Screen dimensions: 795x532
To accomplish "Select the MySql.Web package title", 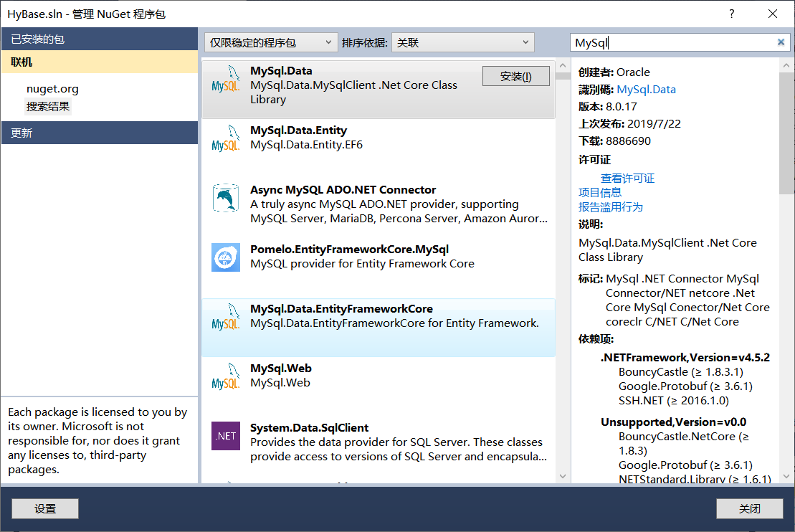I will pyautogui.click(x=280, y=369).
